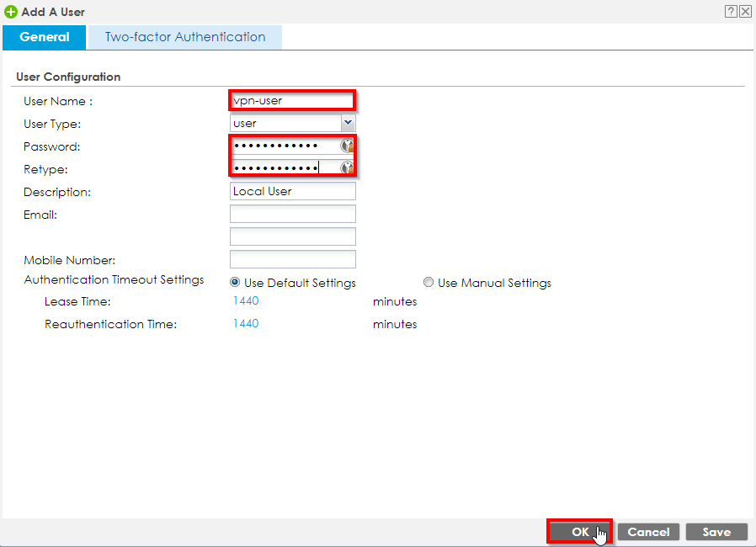Image resolution: width=756 pixels, height=547 pixels.
Task: Click inside the Retype password field
Action: (285, 168)
